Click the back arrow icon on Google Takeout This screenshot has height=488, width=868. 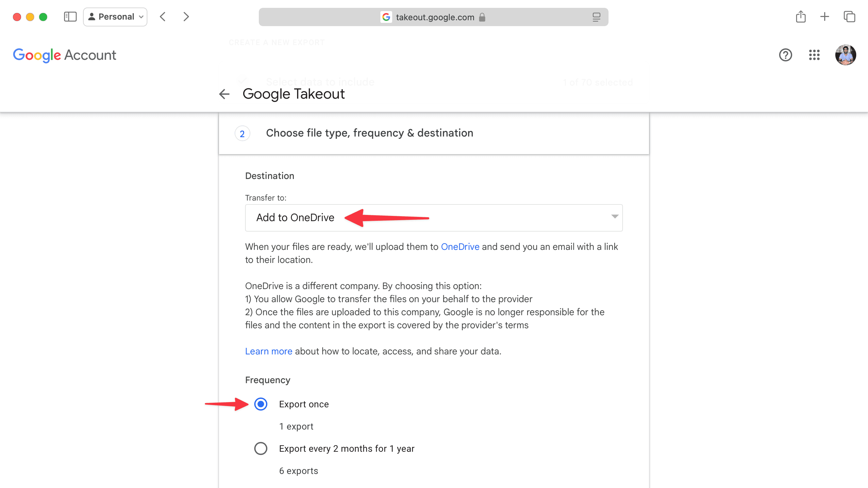224,93
